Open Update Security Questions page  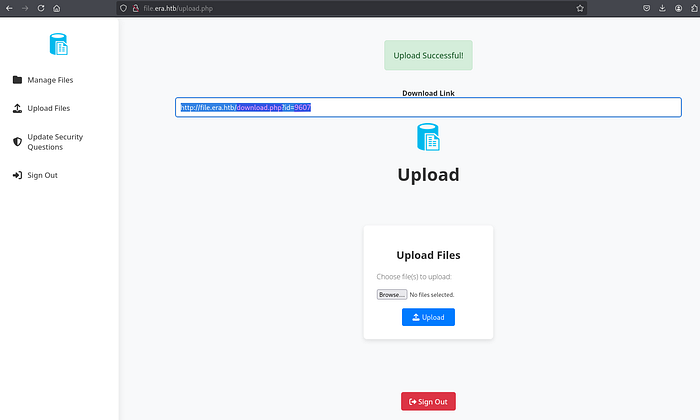coord(55,141)
